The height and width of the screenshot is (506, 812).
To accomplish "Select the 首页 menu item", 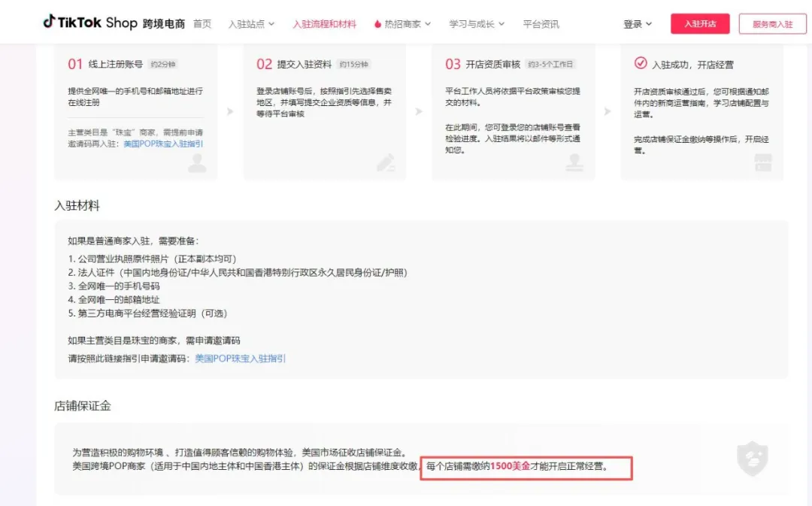I will (201, 23).
